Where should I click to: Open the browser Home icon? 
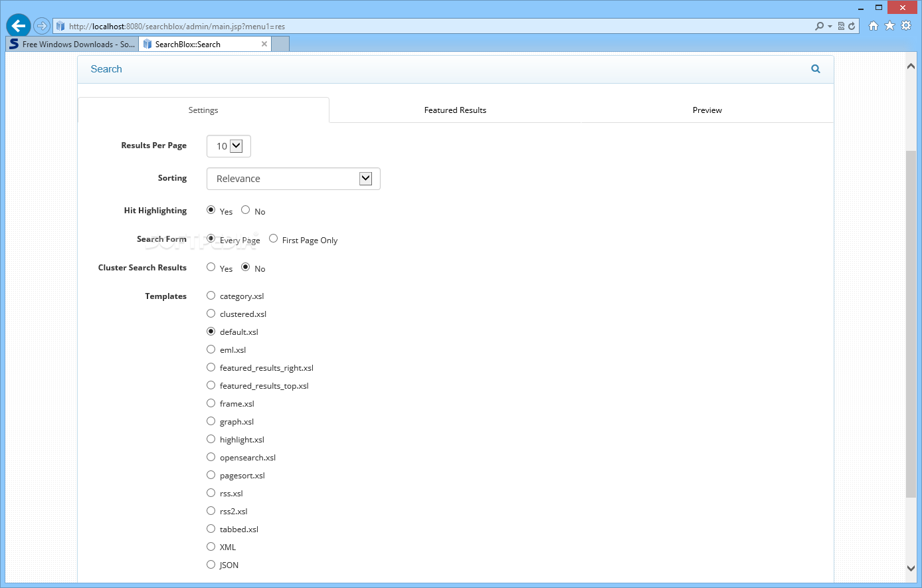pyautogui.click(x=874, y=26)
